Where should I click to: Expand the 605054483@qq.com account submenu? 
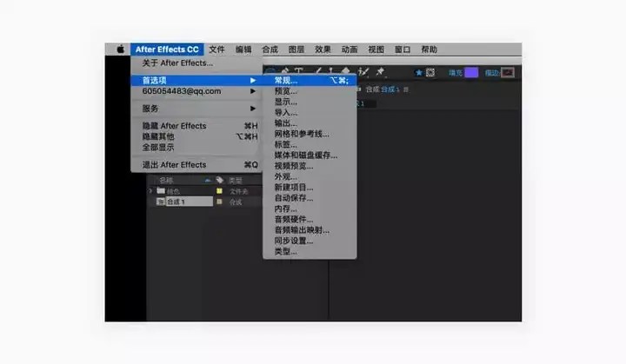click(253, 91)
